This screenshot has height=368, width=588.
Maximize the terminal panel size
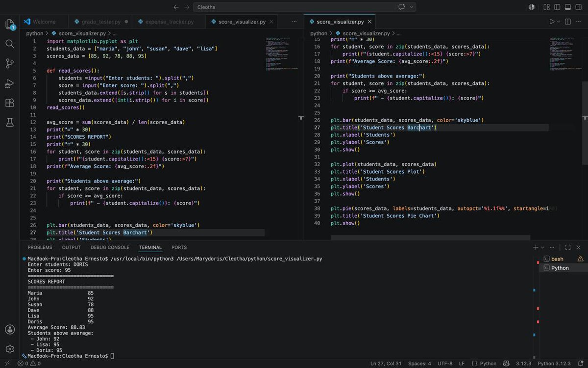[568, 247]
